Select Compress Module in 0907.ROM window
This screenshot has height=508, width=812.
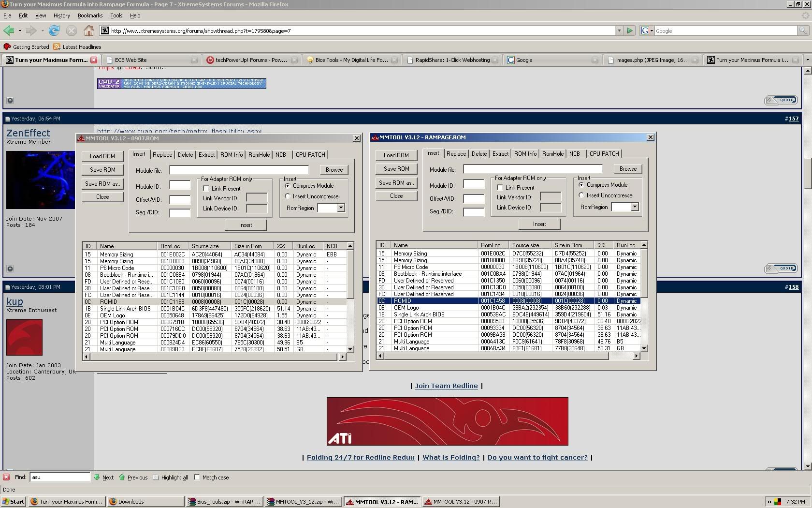[x=288, y=186]
